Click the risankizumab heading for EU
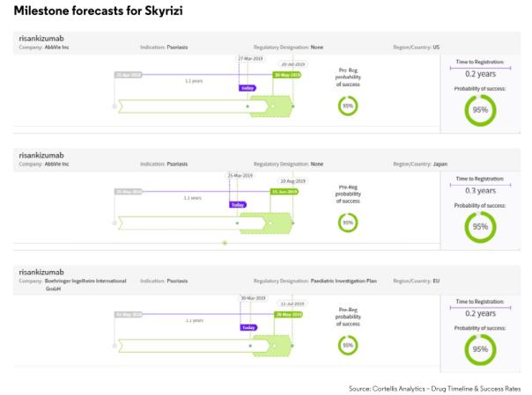532x395 pixels. (41, 272)
